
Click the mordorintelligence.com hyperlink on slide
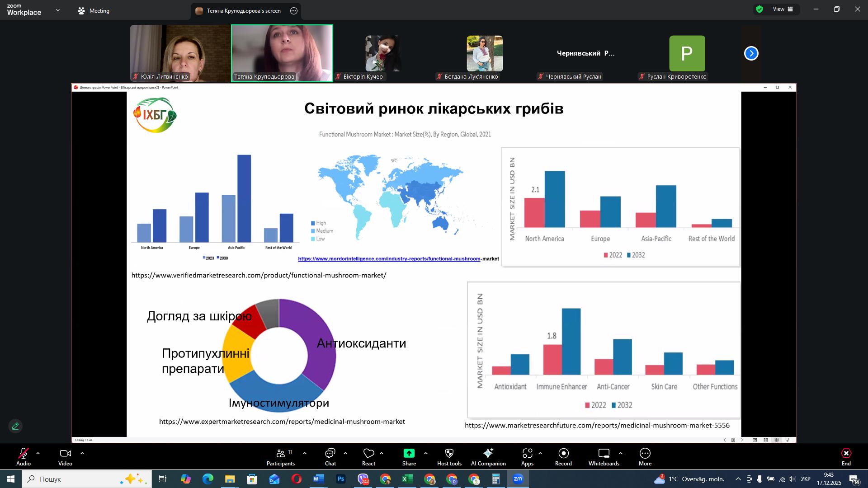(x=389, y=259)
